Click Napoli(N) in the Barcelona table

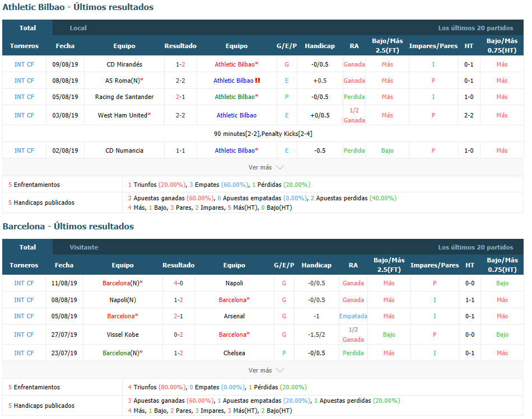pos(123,300)
